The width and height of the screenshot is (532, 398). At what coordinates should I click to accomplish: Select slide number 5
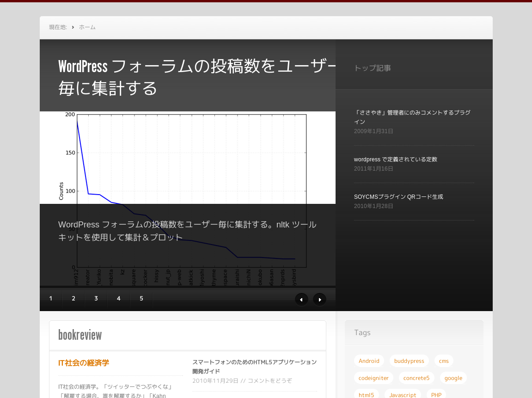click(x=141, y=299)
